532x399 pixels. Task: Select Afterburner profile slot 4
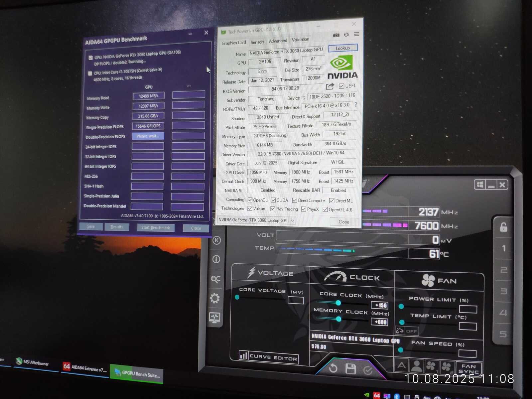click(503, 313)
